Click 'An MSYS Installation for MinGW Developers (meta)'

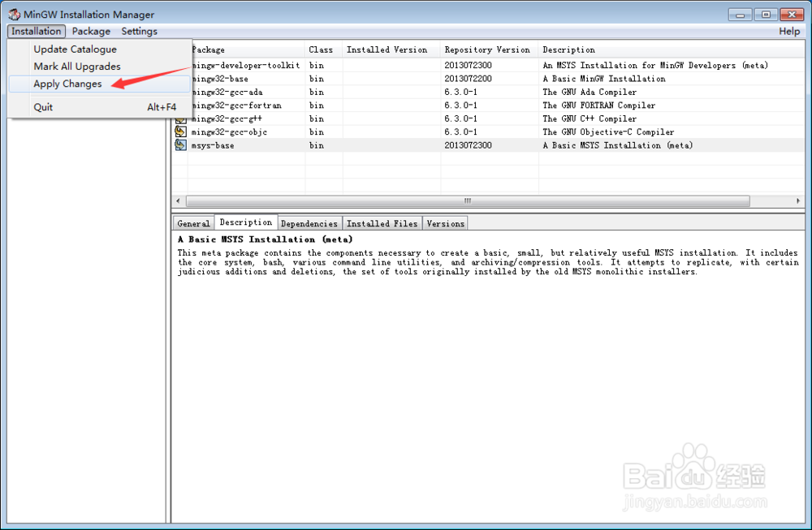click(655, 65)
